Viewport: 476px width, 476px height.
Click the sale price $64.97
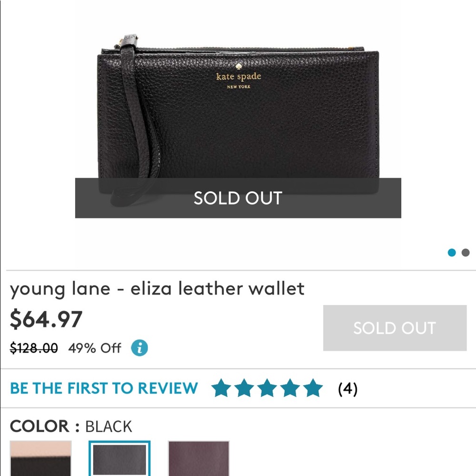[46, 320]
